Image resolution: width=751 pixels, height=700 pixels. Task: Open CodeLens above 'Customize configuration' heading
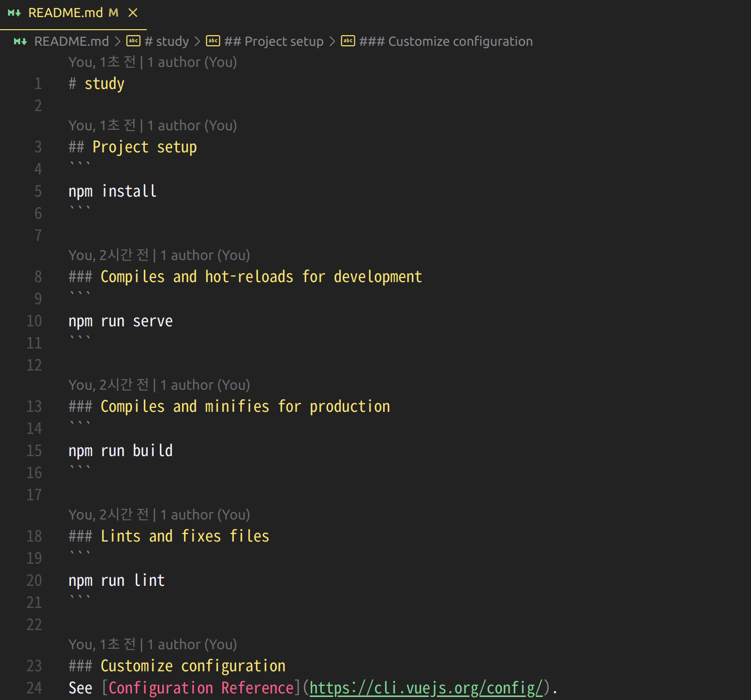click(153, 645)
